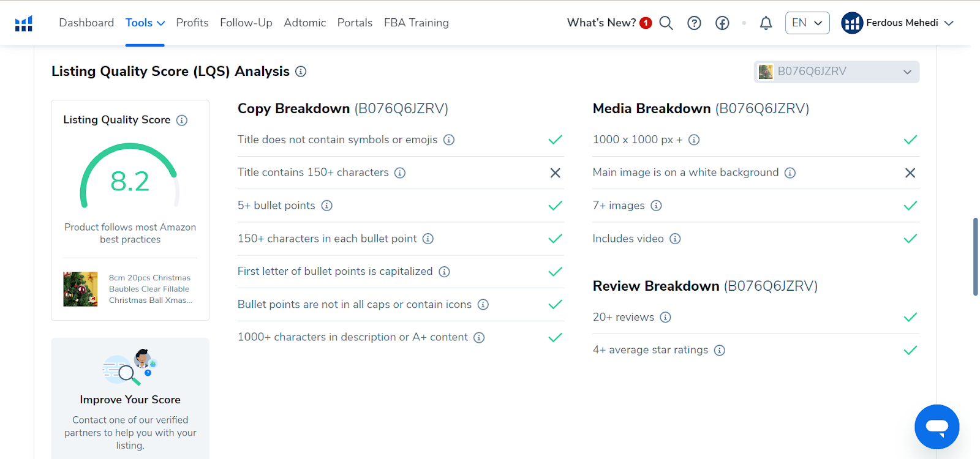
Task: Show info for all caps or icons rule
Action: (483, 304)
